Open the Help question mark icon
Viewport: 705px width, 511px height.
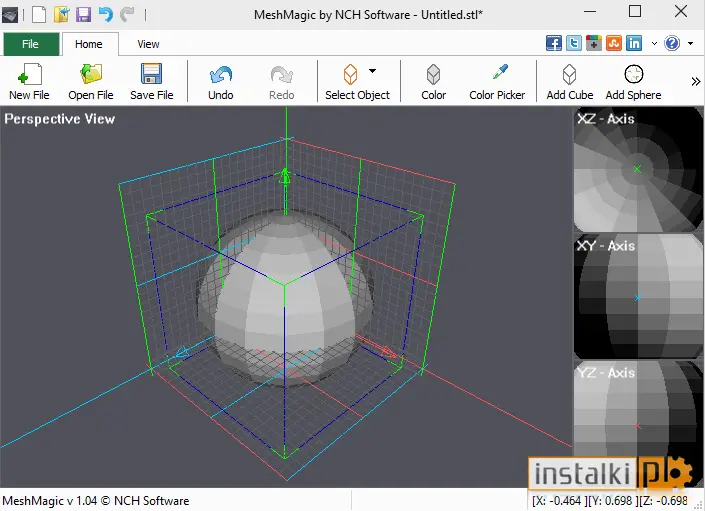point(672,44)
